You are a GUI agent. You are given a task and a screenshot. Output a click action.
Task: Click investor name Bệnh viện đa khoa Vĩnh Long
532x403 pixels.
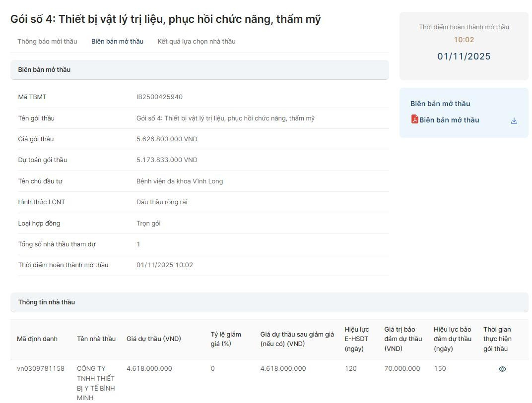coord(180,181)
